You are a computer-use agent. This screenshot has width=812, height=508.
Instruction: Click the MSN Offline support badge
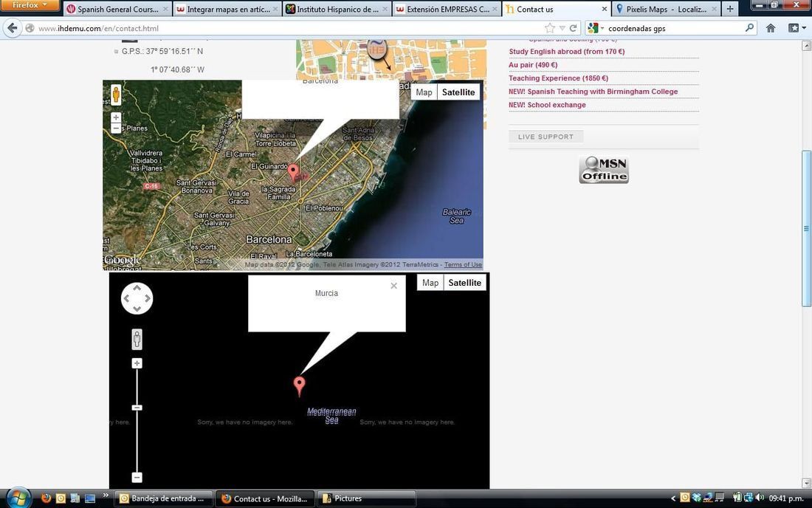(604, 169)
